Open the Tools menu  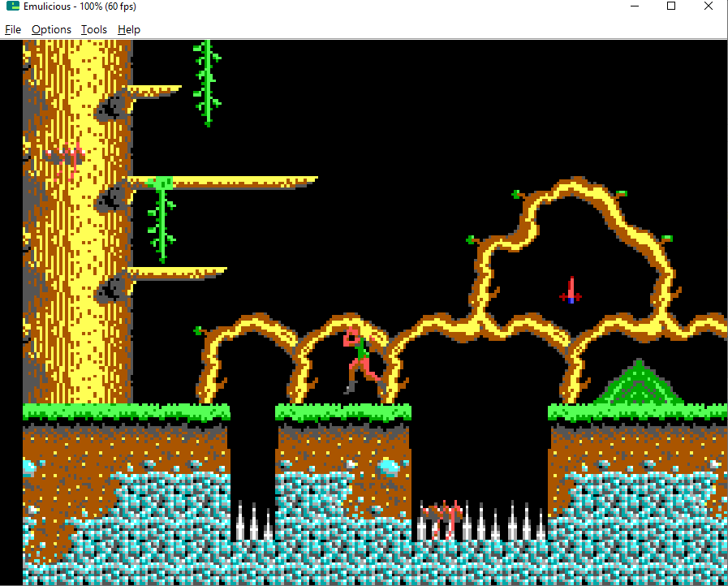point(94,30)
